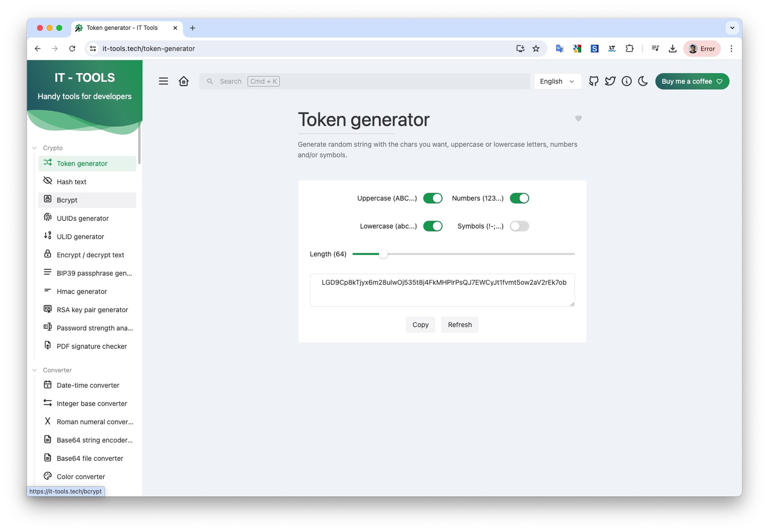769x532 pixels.
Task: Click the Copy button
Action: click(421, 324)
